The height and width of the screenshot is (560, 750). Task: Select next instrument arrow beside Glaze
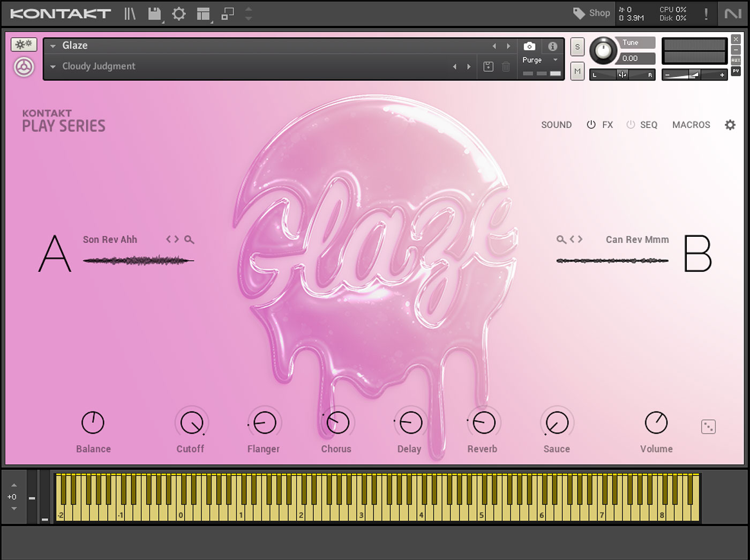(508, 46)
